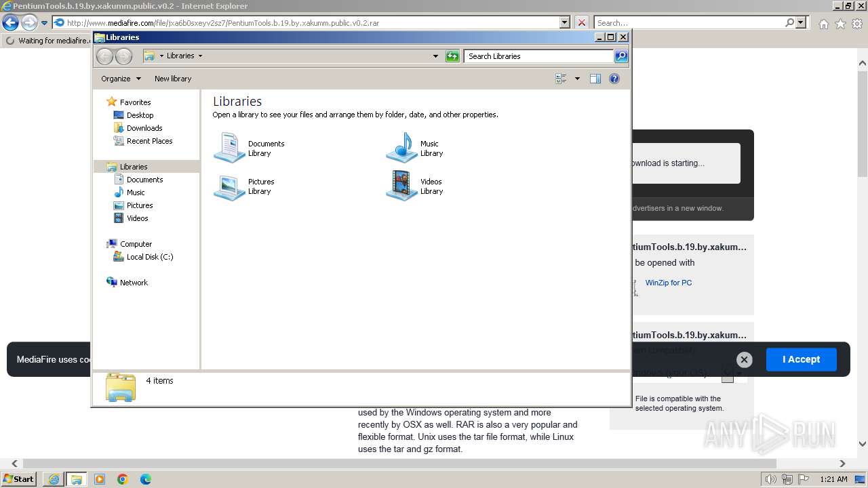The image size is (868, 488).
Task: Click I Accept cookie button
Action: click(x=801, y=359)
